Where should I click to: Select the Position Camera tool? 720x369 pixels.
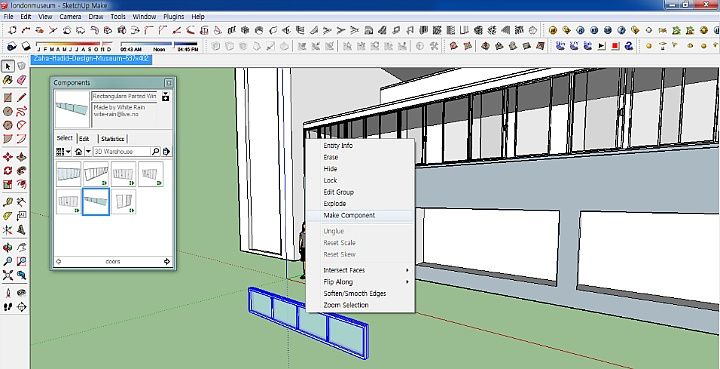[8, 293]
